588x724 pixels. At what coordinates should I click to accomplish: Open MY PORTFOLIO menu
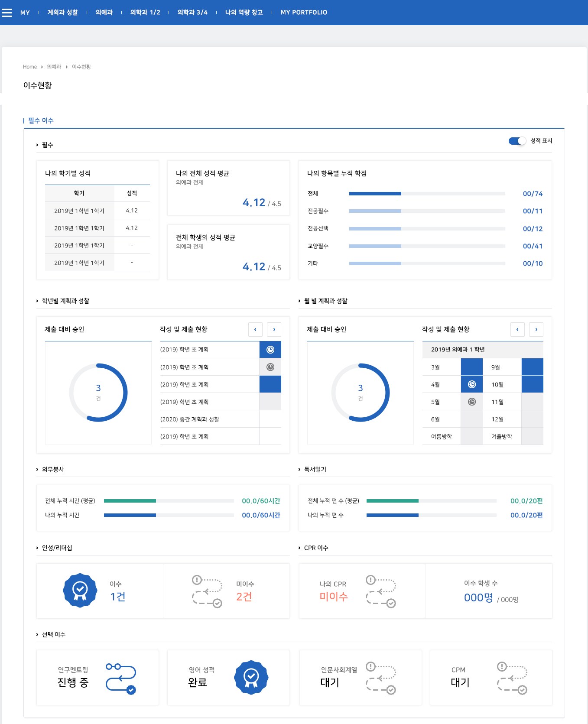[304, 13]
